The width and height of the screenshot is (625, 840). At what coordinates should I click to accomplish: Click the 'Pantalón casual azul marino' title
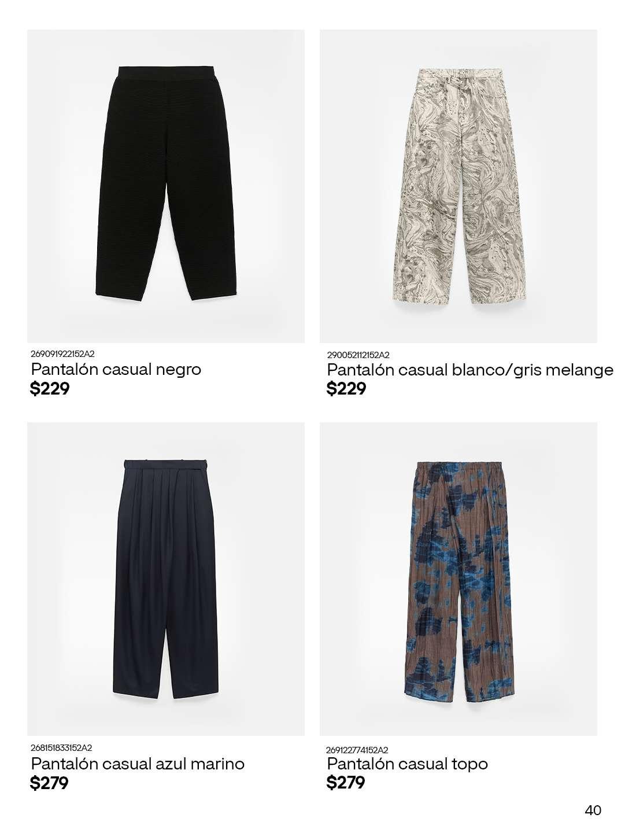pyautogui.click(x=138, y=764)
